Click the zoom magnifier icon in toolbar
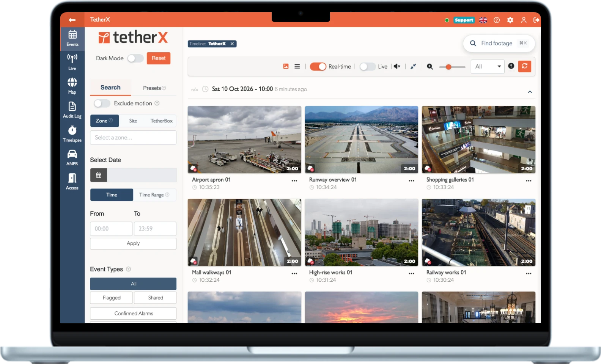 tap(430, 67)
